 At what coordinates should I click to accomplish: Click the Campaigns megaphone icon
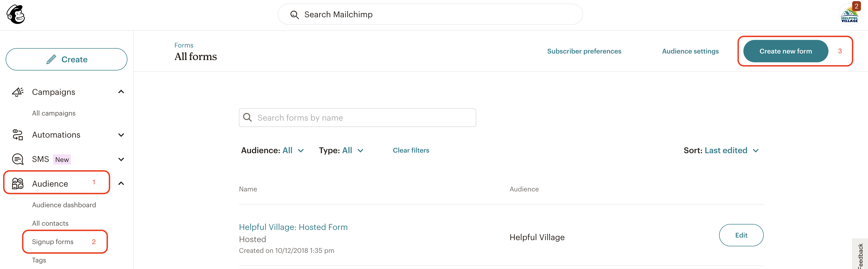[x=18, y=92]
